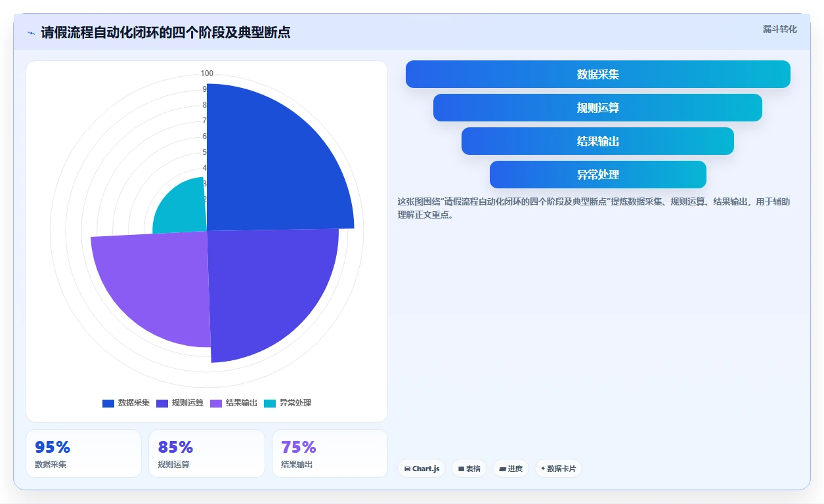Viewport: 824px width, 504px height.
Task: Open the 95% 数据采集 stat card
Action: click(83, 453)
